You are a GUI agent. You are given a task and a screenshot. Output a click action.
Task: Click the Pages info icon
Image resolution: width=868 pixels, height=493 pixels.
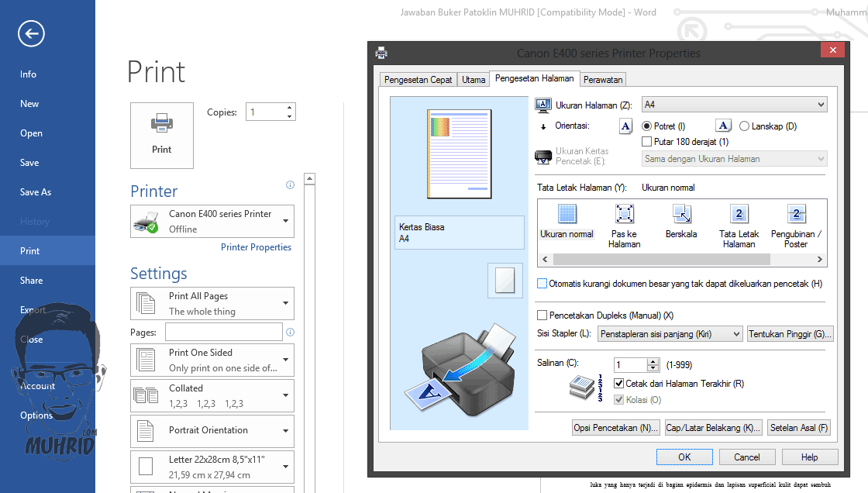point(290,333)
